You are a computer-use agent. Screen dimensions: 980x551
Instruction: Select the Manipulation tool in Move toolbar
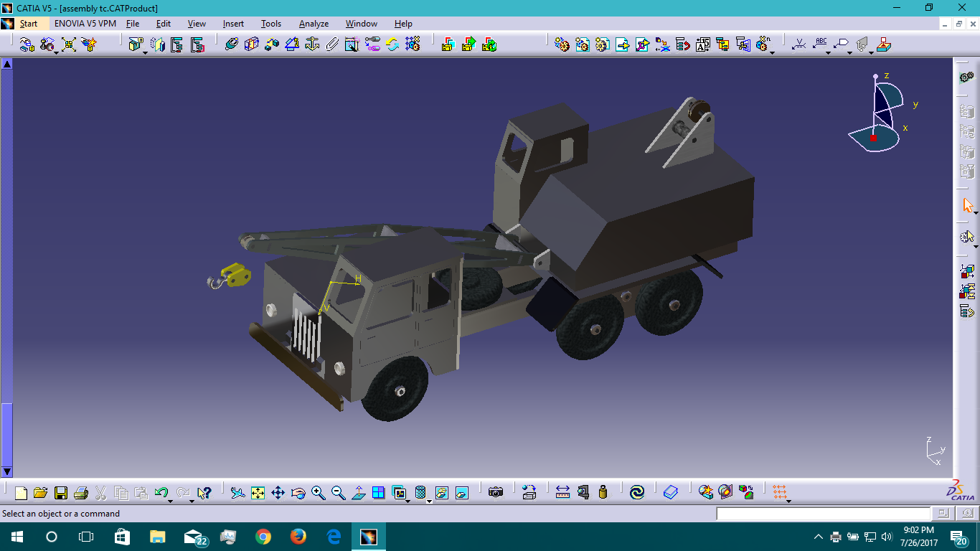[27, 44]
